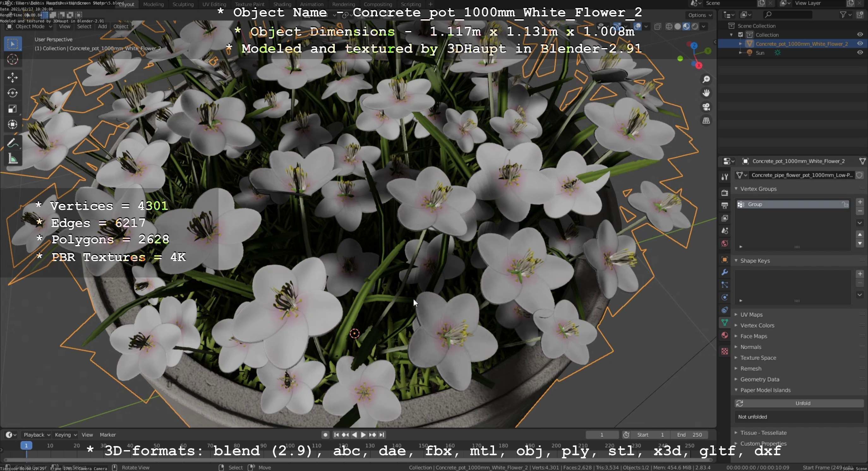Open the Add menu in viewport header
The height and width of the screenshot is (471, 868).
[102, 27]
